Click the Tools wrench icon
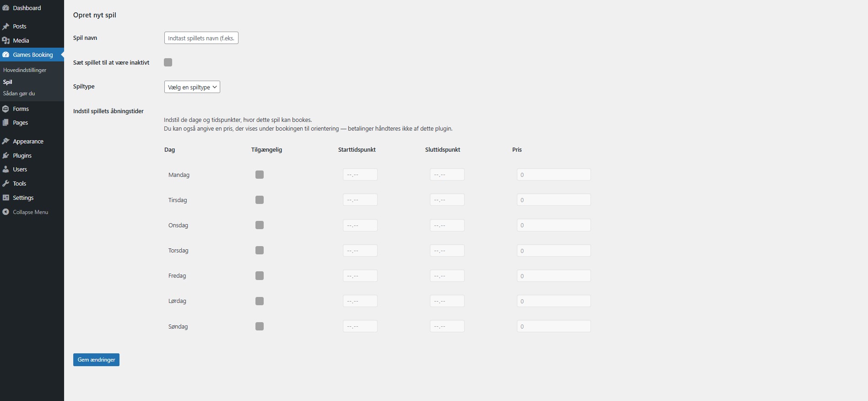 click(6, 184)
